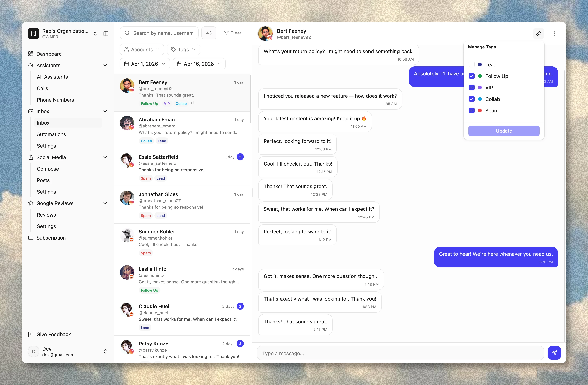588x385 pixels.
Task: Click the tag manager icon above the conversation
Action: (x=538, y=34)
